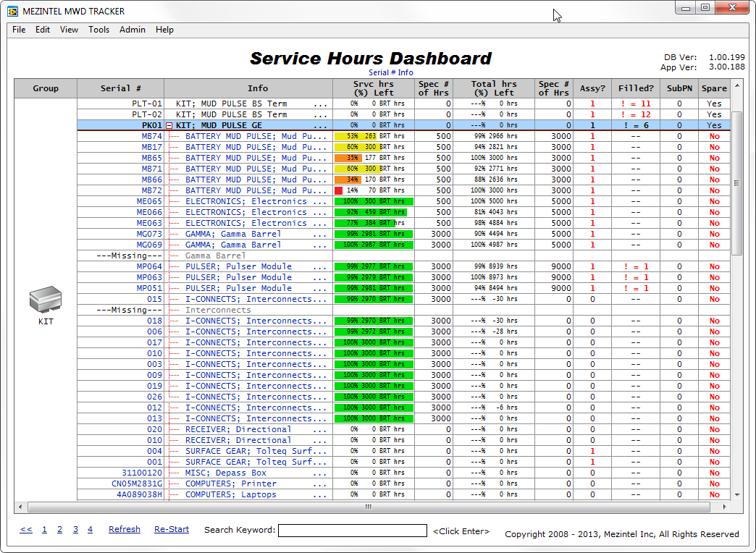
Task: Click the Re-Start link
Action: tap(172, 529)
